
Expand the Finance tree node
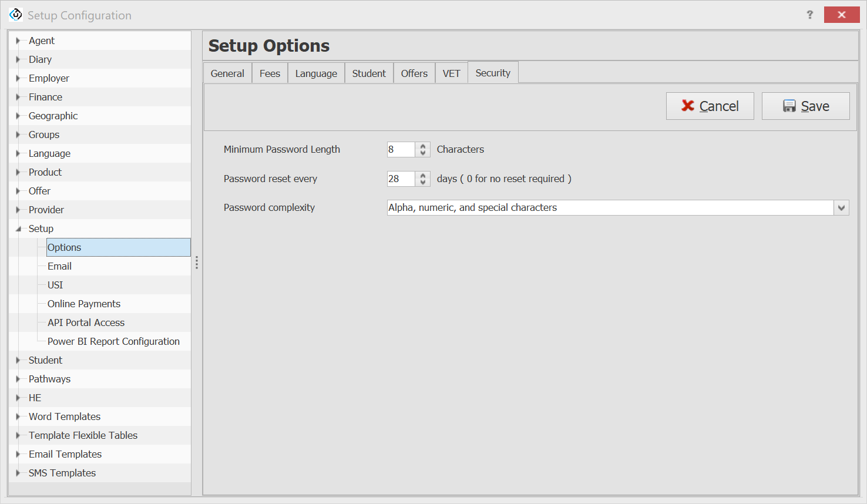coord(18,97)
